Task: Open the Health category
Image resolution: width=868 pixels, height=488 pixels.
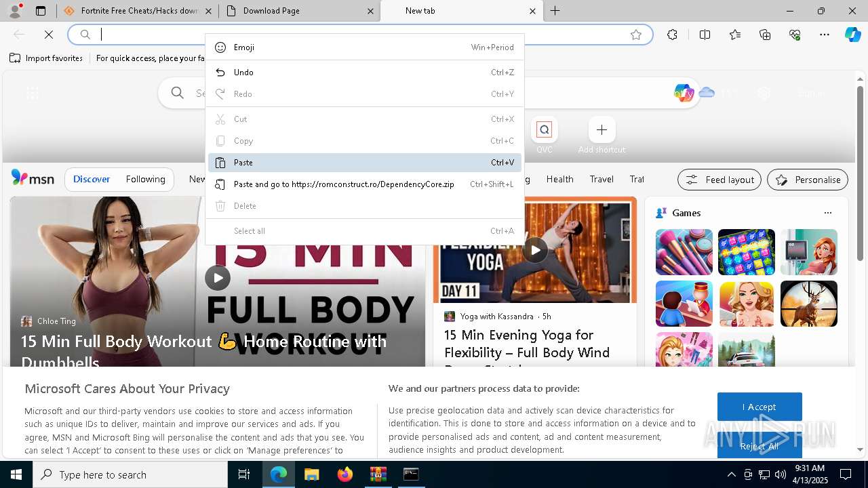Action: pos(559,179)
